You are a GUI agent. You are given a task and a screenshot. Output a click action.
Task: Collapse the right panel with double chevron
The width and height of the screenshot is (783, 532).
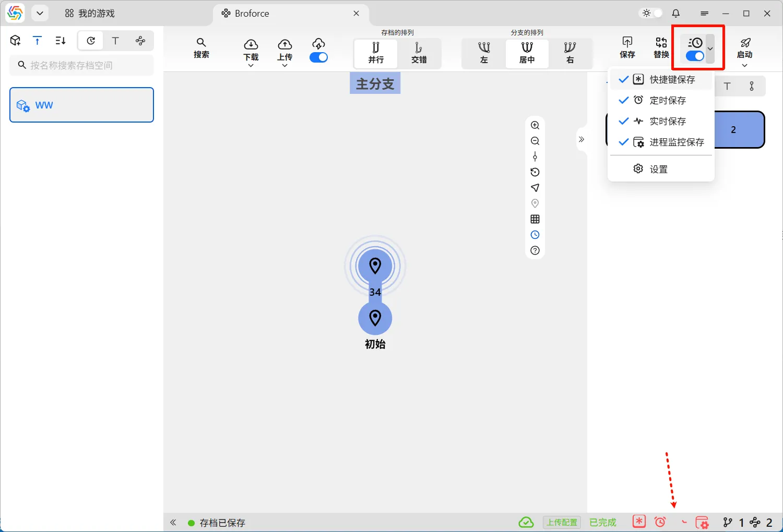tap(582, 139)
